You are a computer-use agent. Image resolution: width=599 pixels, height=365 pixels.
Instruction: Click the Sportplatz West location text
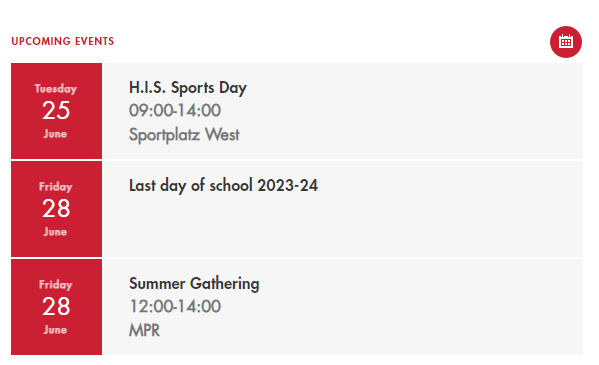tap(184, 135)
